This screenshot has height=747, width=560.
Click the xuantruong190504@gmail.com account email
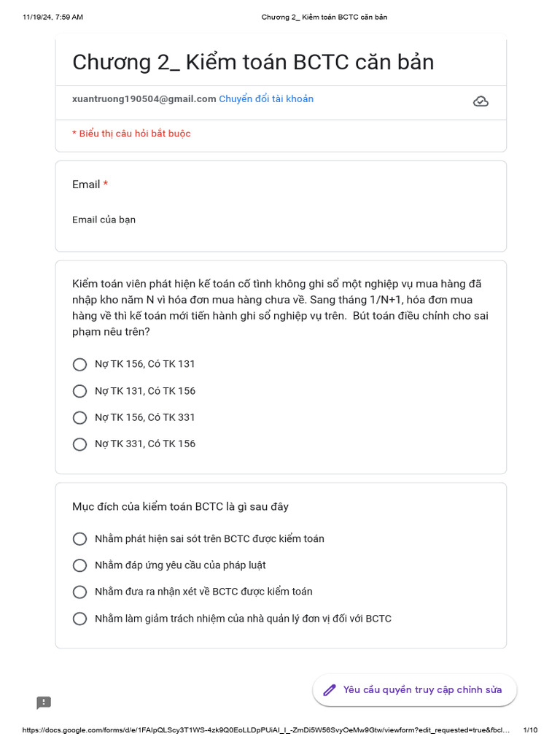coord(144,99)
